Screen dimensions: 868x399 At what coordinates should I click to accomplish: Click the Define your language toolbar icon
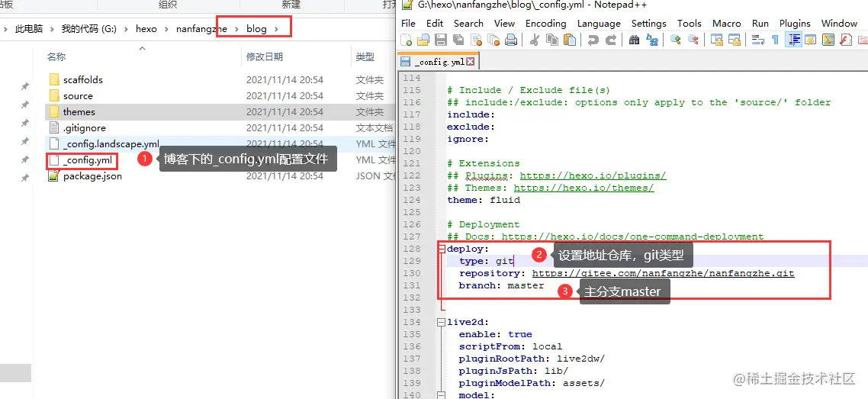tap(811, 40)
